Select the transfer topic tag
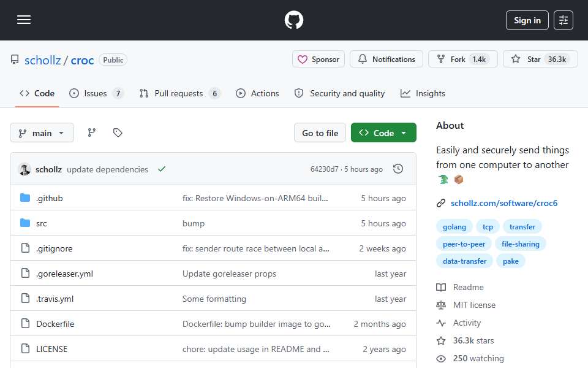The height and width of the screenshot is (368, 588). pos(522,227)
